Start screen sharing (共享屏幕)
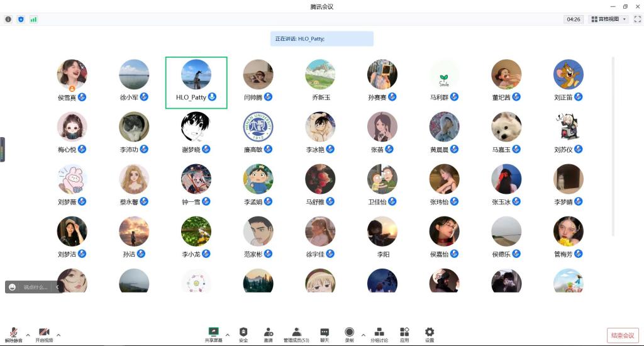The image size is (644, 346). point(214,334)
